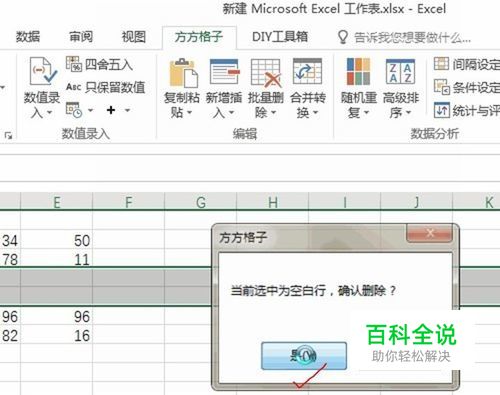
Task: Expand the 合并转换 dropdown arrow
Action: [x=315, y=113]
